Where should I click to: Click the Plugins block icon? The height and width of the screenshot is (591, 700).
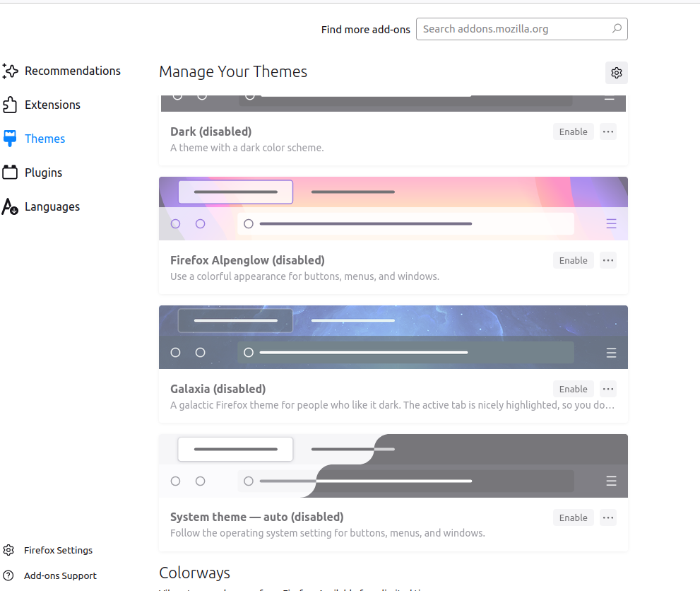10,172
